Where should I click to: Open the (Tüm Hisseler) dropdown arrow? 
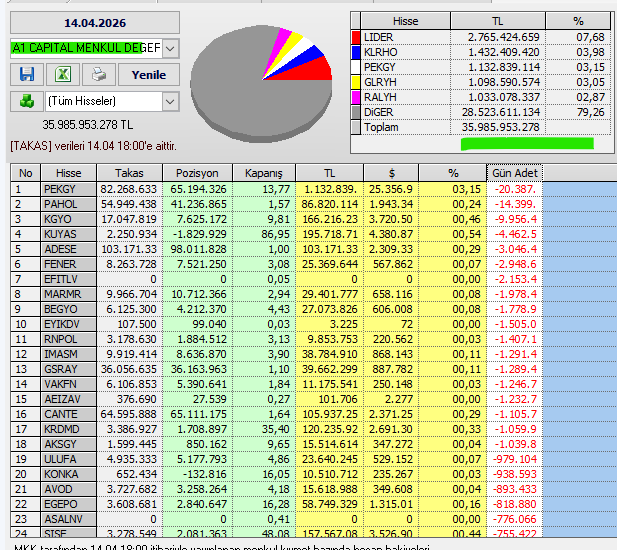170,102
